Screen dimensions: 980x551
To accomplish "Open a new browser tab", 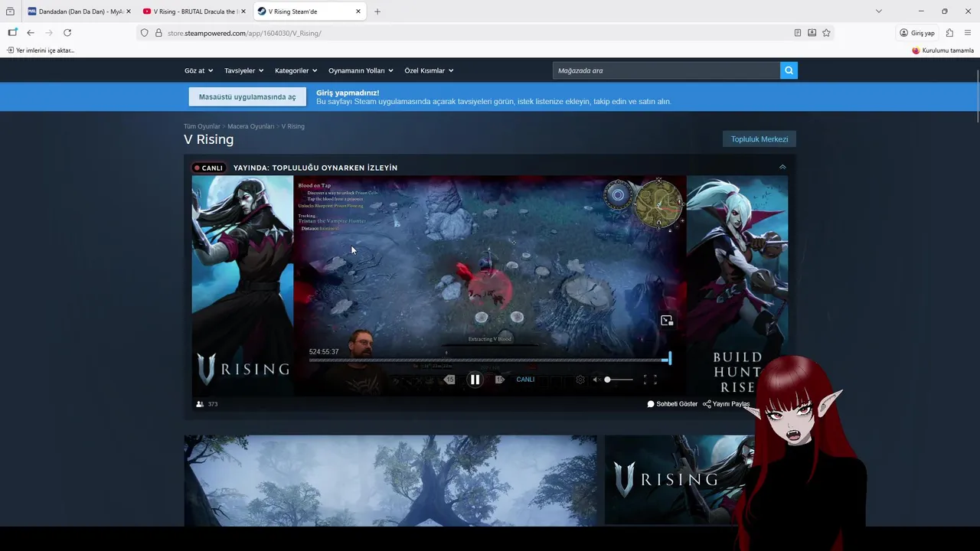I will pyautogui.click(x=377, y=11).
